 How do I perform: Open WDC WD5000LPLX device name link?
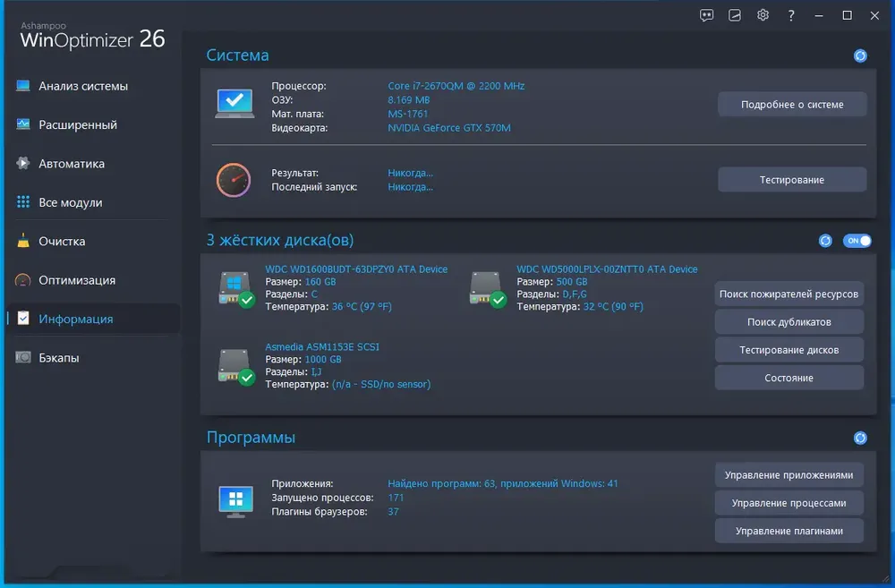coord(607,268)
